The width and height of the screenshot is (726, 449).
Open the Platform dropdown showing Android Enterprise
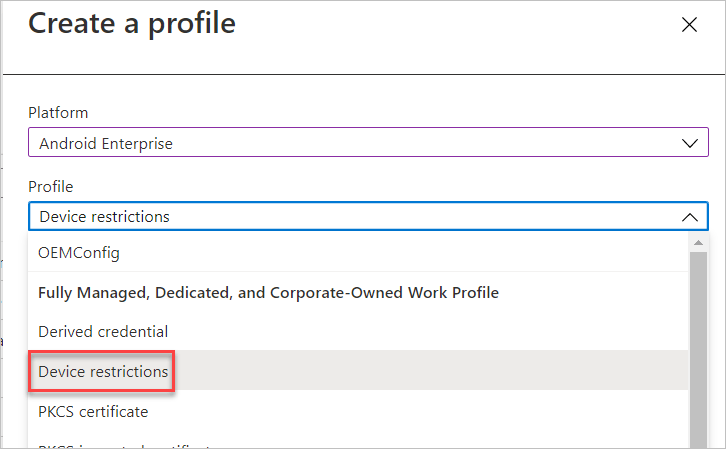click(x=368, y=142)
